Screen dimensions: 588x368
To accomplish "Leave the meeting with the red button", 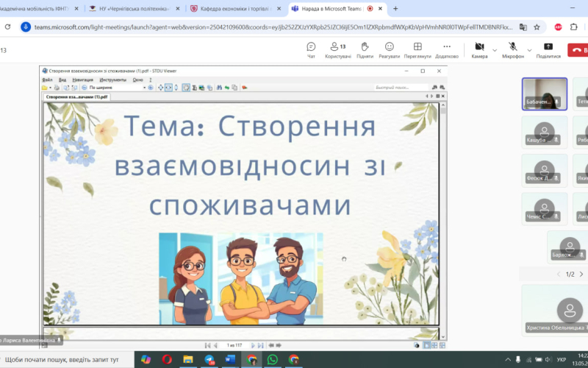I will coord(578,50).
